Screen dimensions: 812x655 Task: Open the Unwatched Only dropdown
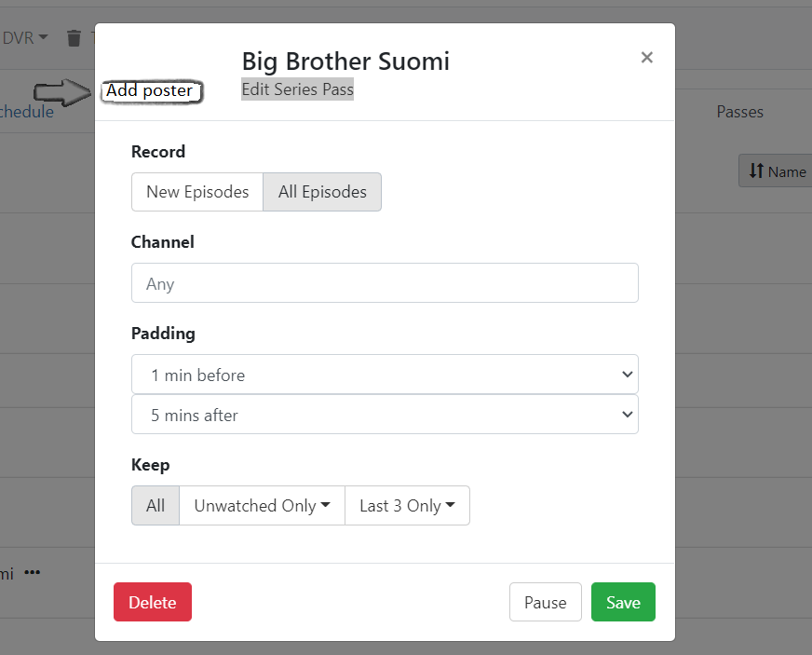click(262, 505)
